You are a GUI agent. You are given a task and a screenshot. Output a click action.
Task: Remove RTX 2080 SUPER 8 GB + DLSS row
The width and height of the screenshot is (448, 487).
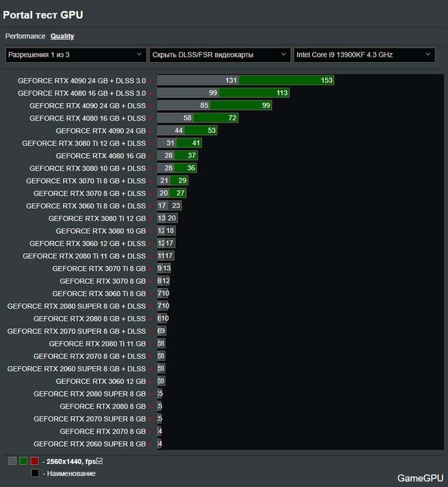[150, 307]
